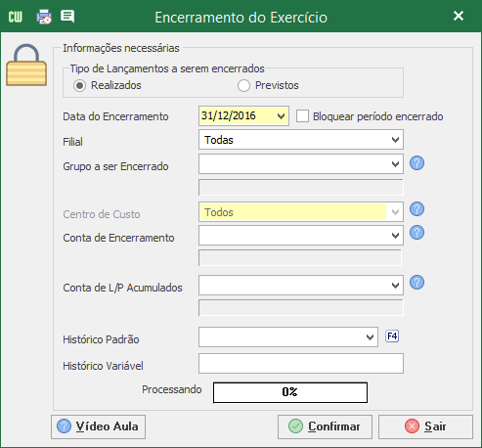Click the help icon beside Grupo a ser Encerrado

coord(416,163)
